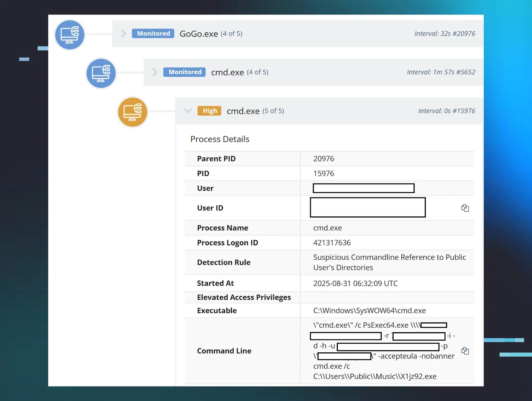Click the orange high-severity cmd.exe node icon

coord(132,112)
